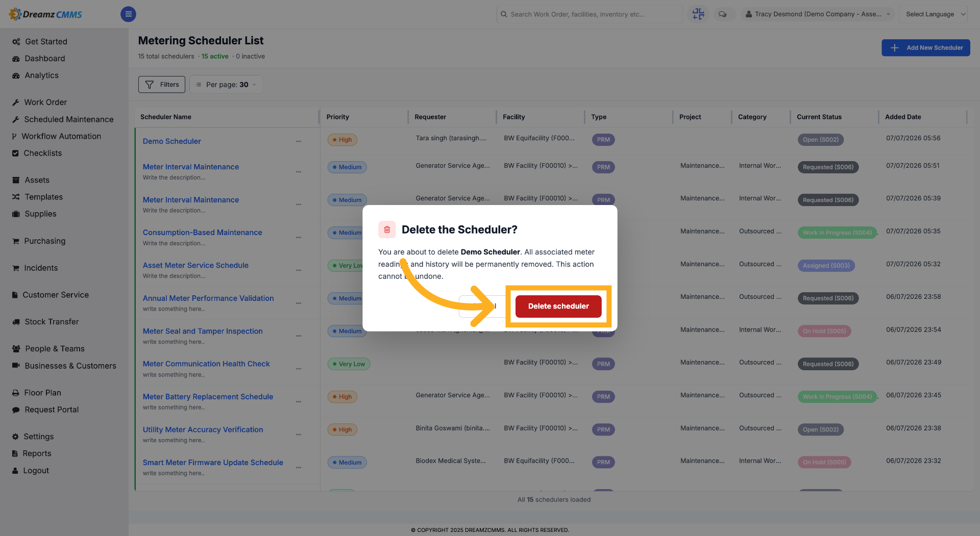Image resolution: width=980 pixels, height=536 pixels.
Task: Click the trash icon in delete dialog
Action: pos(387,229)
